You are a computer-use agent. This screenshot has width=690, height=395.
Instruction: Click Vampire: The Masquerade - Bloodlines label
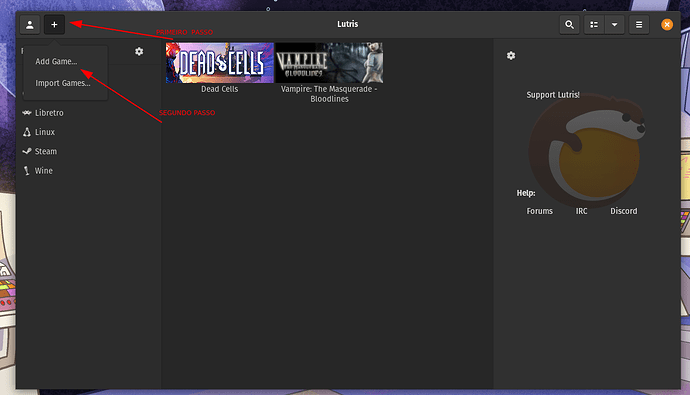coord(329,94)
